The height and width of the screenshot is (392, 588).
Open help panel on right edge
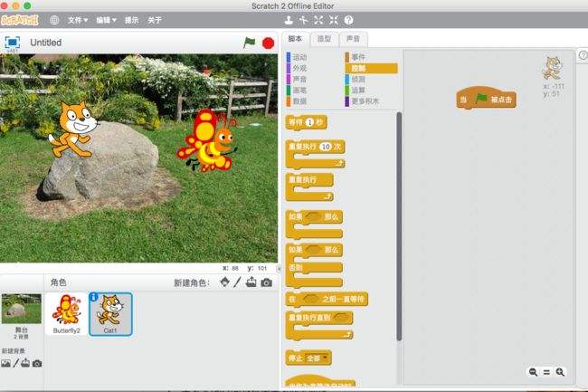coord(583,55)
